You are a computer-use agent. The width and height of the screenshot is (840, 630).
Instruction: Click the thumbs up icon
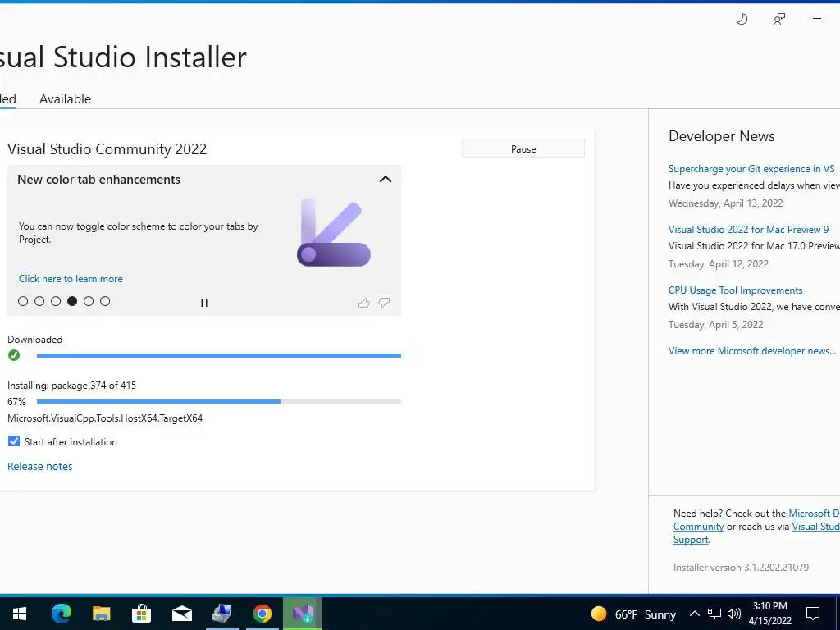[x=364, y=303]
